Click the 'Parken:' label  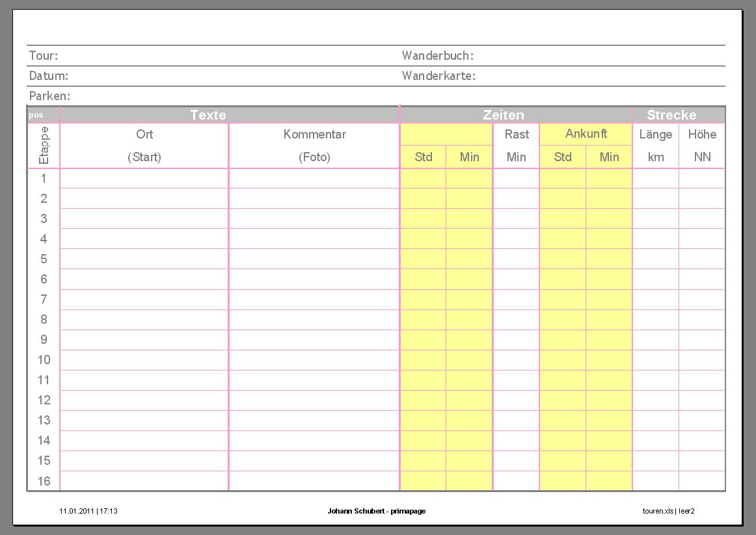pyautogui.click(x=49, y=96)
